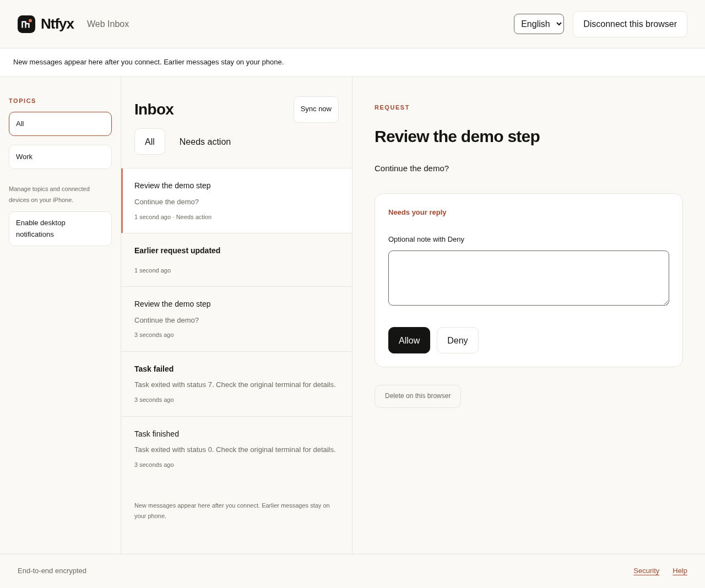The image size is (705, 588).
Task: Switch to the Needs action tab
Action: (205, 141)
